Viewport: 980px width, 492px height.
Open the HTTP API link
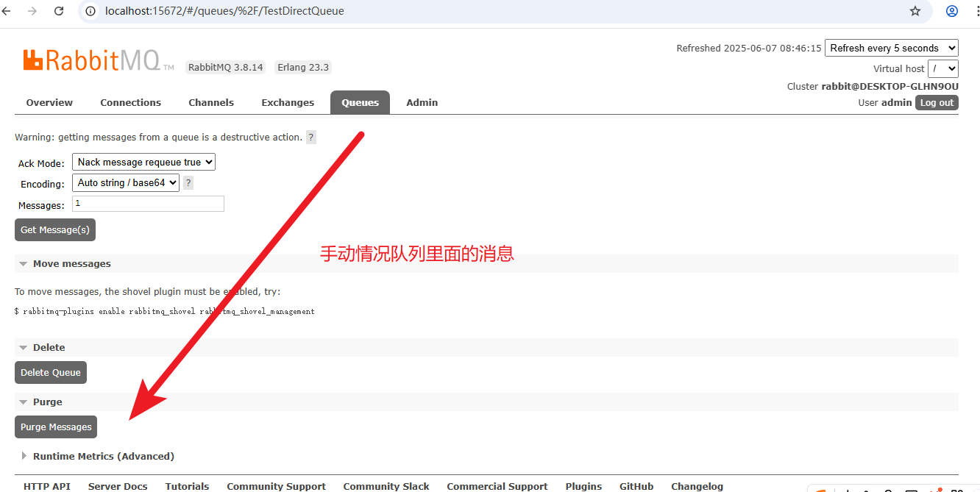click(47, 486)
